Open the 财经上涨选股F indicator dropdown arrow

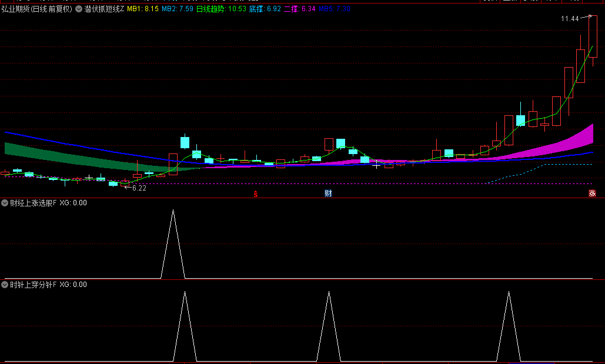pyautogui.click(x=5, y=203)
